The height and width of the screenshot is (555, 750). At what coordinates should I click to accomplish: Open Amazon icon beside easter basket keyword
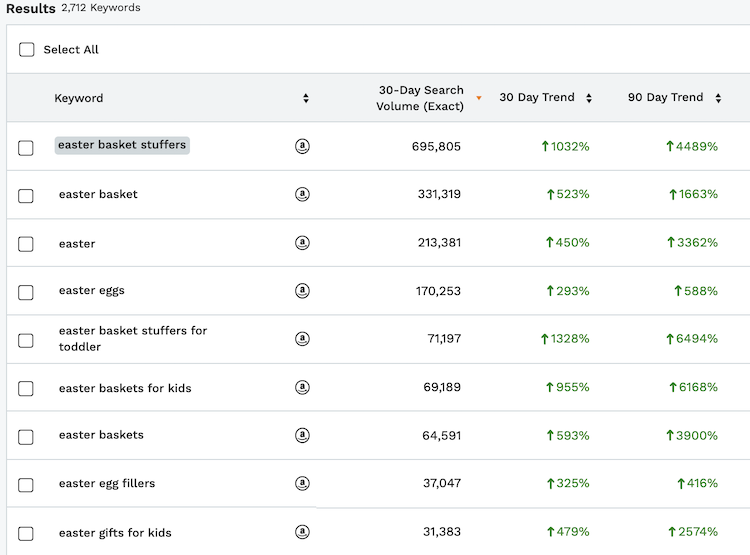(302, 194)
